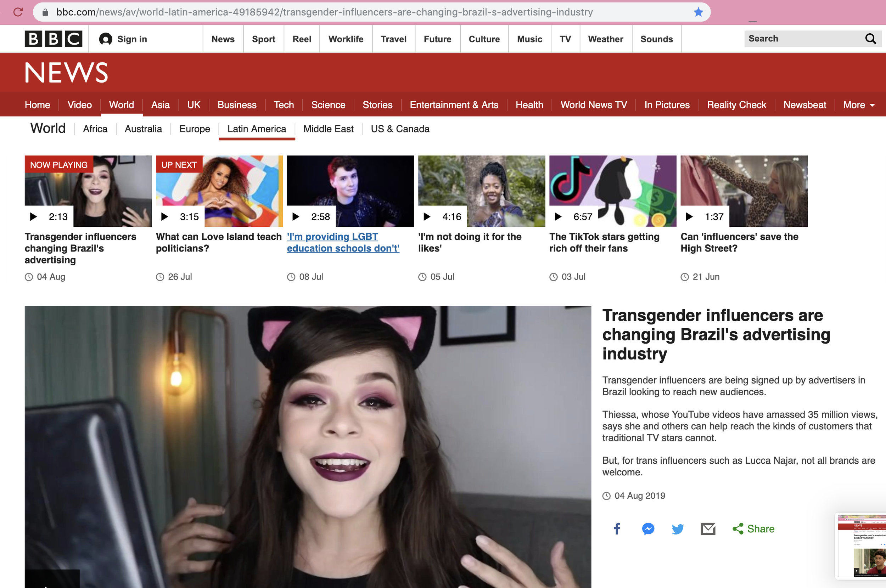This screenshot has height=588, width=886.
Task: Click the main video player image
Action: pos(308,447)
